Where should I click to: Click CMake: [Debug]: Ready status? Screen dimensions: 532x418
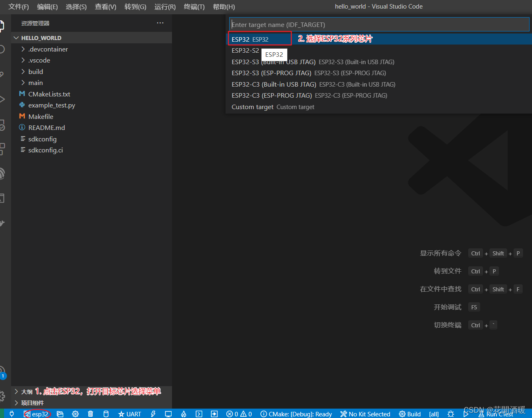coord(296,414)
